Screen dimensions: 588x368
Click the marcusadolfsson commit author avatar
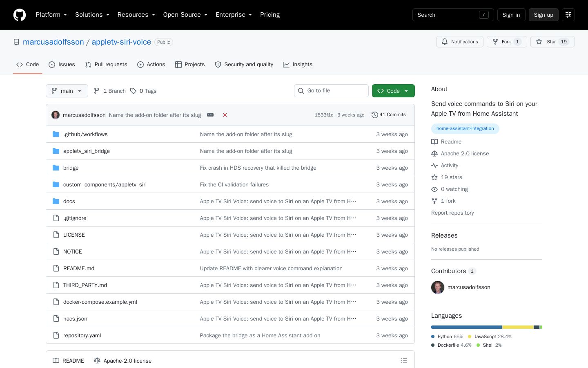pyautogui.click(x=56, y=115)
